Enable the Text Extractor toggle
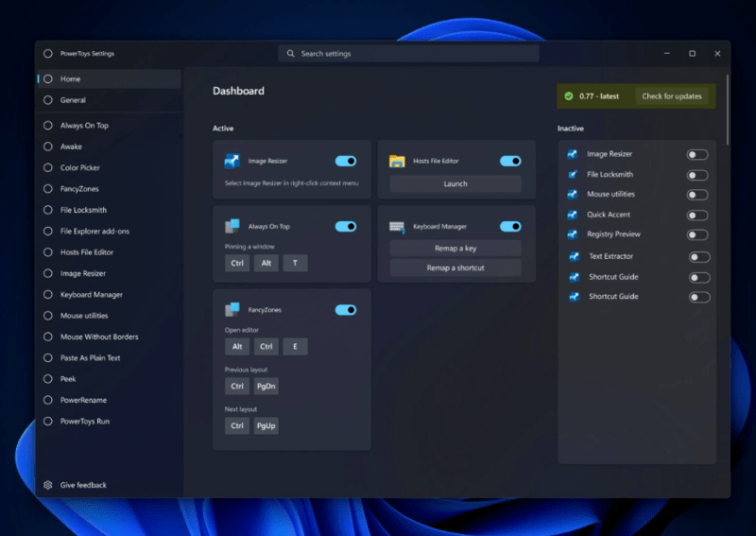 click(699, 257)
